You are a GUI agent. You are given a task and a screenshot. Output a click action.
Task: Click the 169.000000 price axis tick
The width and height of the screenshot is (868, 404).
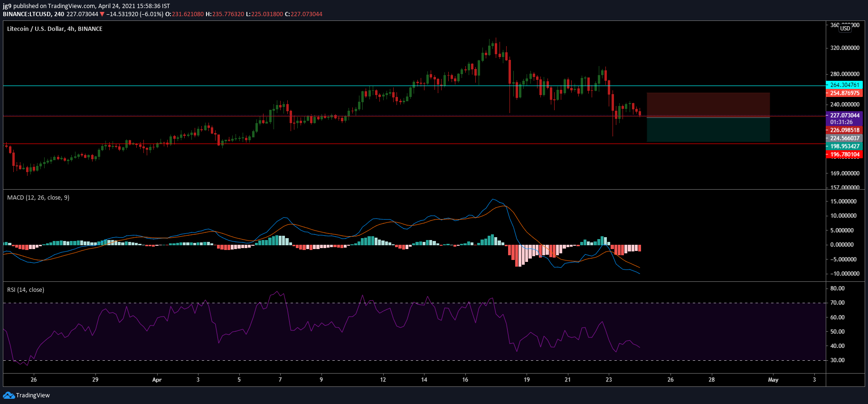[845, 173]
